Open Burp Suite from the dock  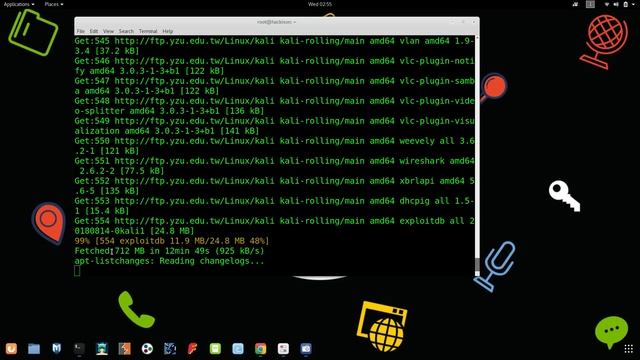point(124,349)
